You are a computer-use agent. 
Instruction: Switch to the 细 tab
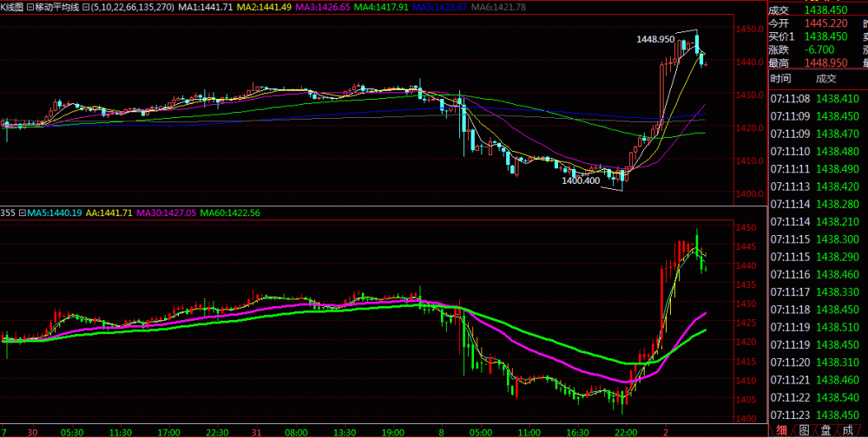[x=781, y=429]
